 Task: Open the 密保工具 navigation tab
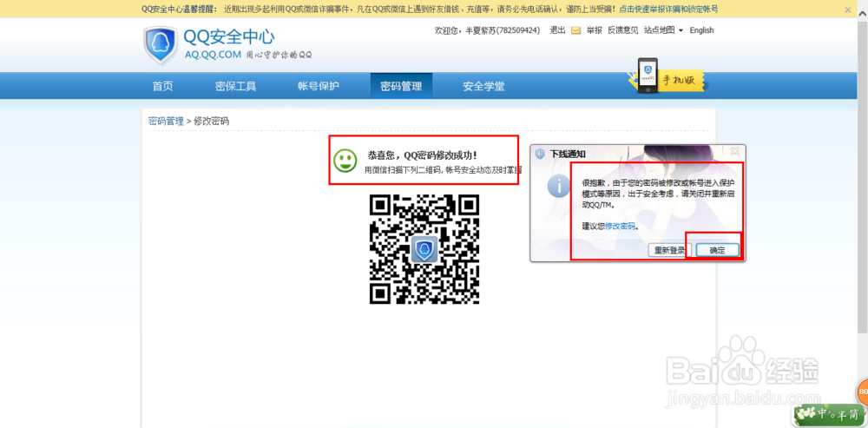pyautogui.click(x=236, y=86)
